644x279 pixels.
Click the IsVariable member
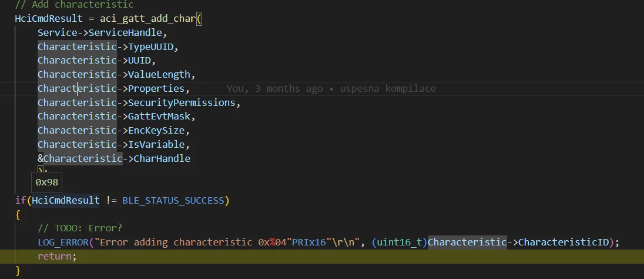tap(156, 144)
